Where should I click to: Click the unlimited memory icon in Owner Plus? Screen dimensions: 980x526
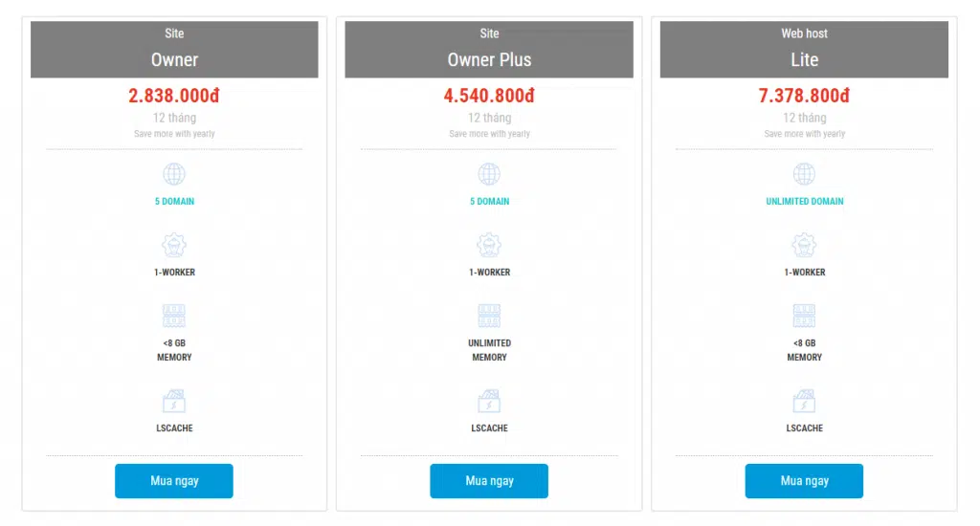tap(489, 316)
